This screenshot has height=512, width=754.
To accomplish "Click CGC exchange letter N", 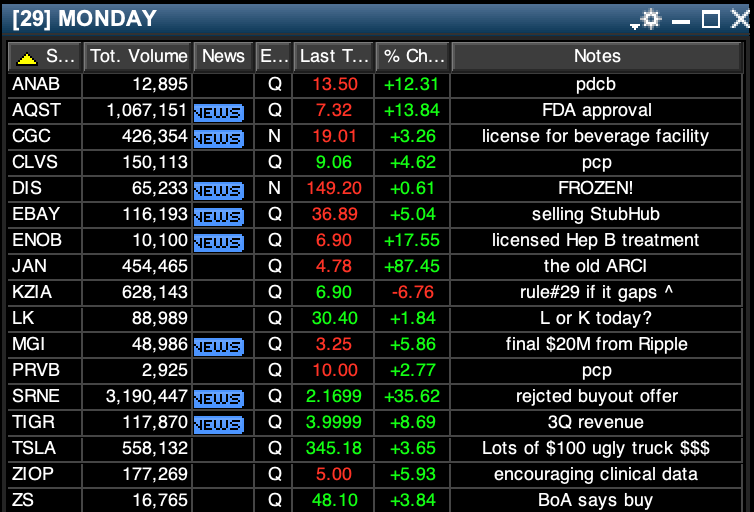I will click(x=274, y=137).
